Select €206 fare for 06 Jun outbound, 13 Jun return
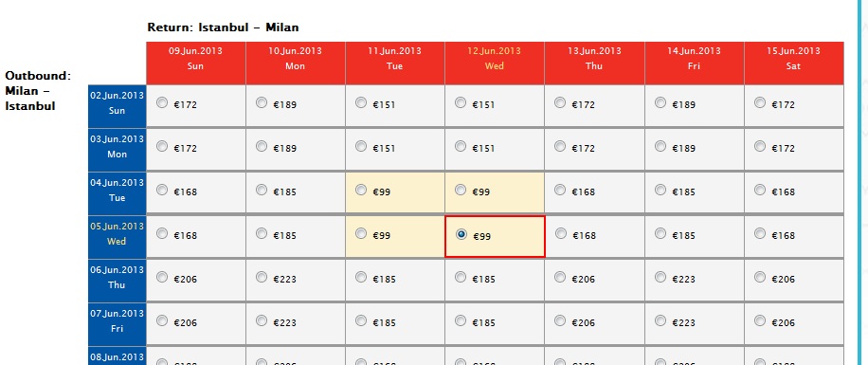Screen dimensions: 868x365 click(560, 278)
